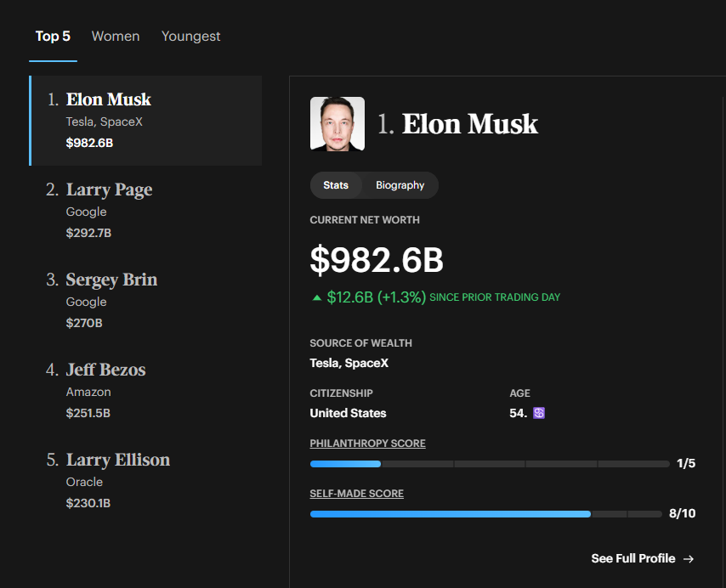Click the arrow icon after See Full Profile
The height and width of the screenshot is (588, 726).
point(689,559)
